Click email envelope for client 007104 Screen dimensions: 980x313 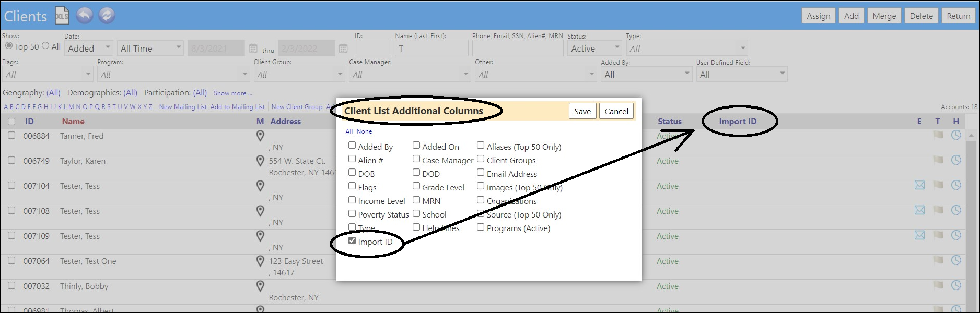pos(920,185)
